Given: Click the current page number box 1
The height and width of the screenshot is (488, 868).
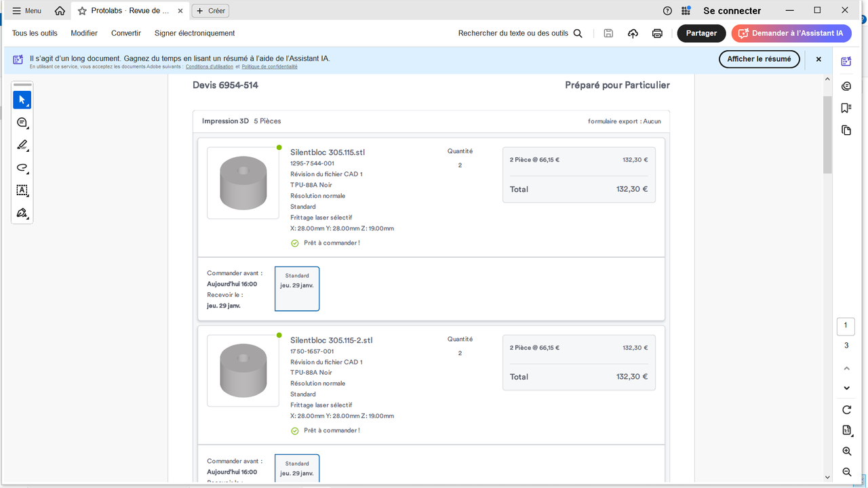Looking at the screenshot, I should [x=846, y=326].
